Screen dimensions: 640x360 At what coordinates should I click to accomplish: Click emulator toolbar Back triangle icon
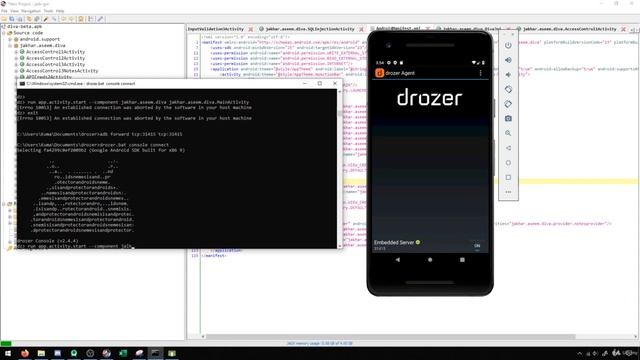point(508,148)
